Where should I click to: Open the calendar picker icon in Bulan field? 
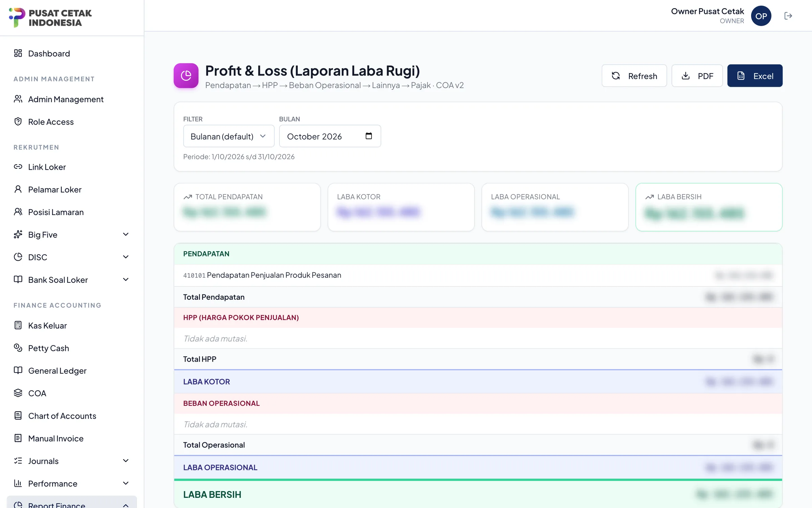click(368, 136)
